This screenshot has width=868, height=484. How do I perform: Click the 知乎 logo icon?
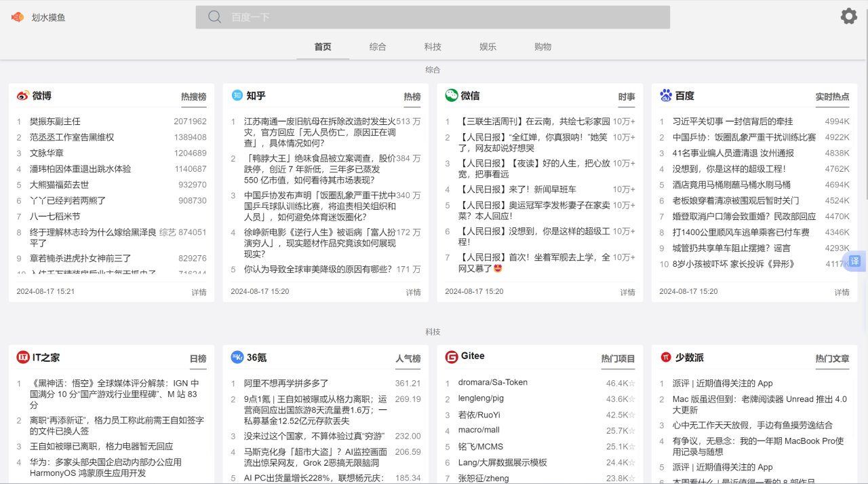coord(237,96)
